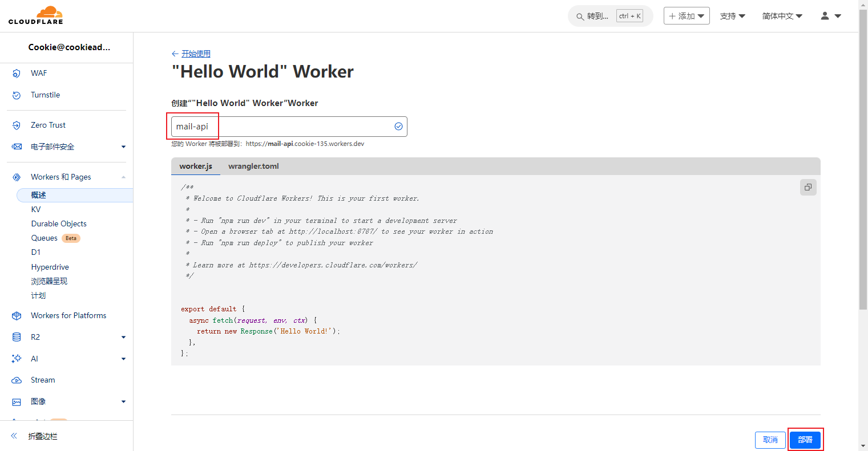Viewport: 868px width, 451px height.
Task: Open Durable Objects in sidebar
Action: pyautogui.click(x=59, y=224)
